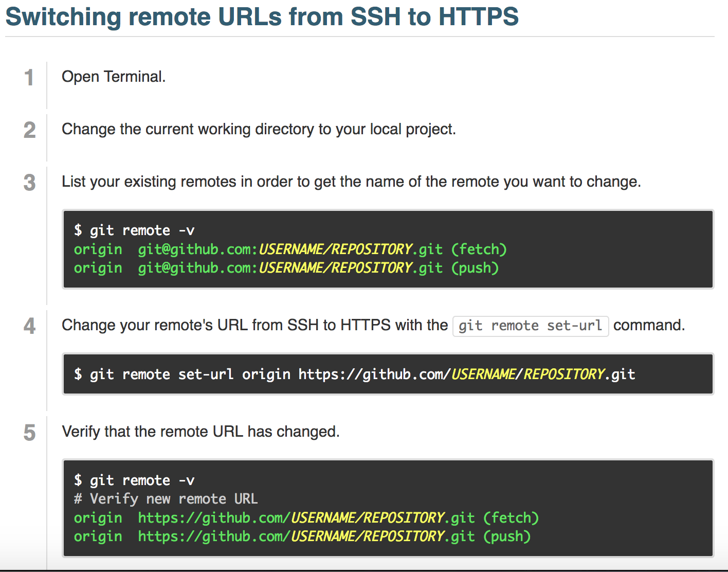Click the https URL in step 4 code
This screenshot has height=572, width=728.
465,374
